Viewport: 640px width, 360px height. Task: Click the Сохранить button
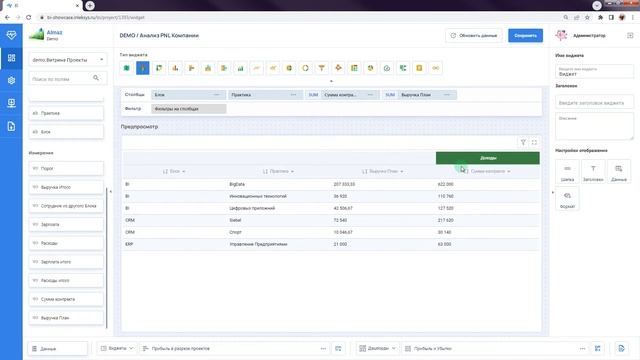point(525,36)
